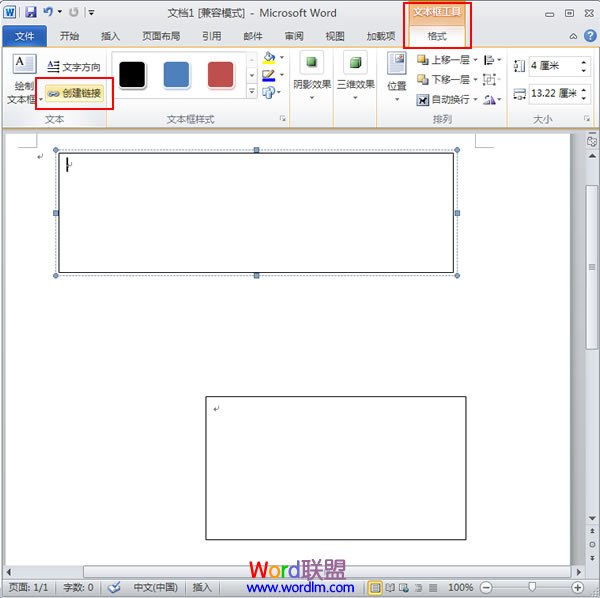The width and height of the screenshot is (600, 598).
Task: Open the 三维效果 3D effects menu
Action: coord(355,77)
